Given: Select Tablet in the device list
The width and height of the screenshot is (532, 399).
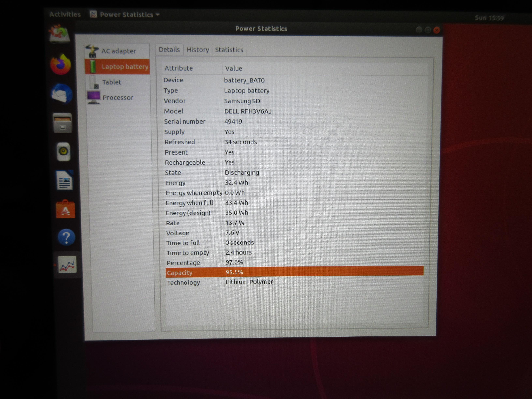Looking at the screenshot, I should coord(118,82).
